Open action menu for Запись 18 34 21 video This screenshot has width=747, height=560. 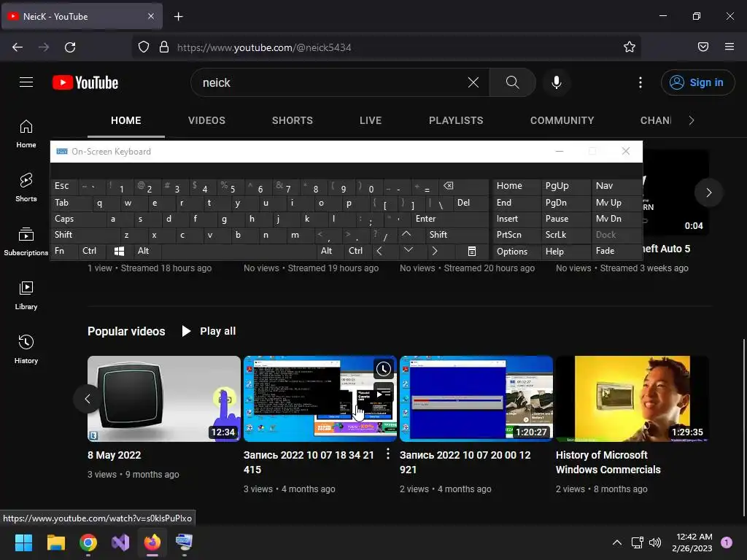click(x=388, y=454)
